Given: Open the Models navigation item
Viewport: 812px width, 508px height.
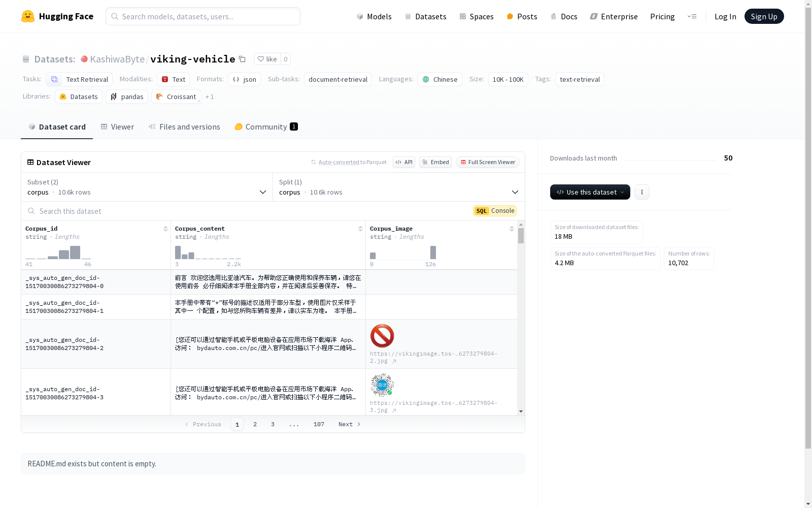Looking at the screenshot, I should point(374,16).
